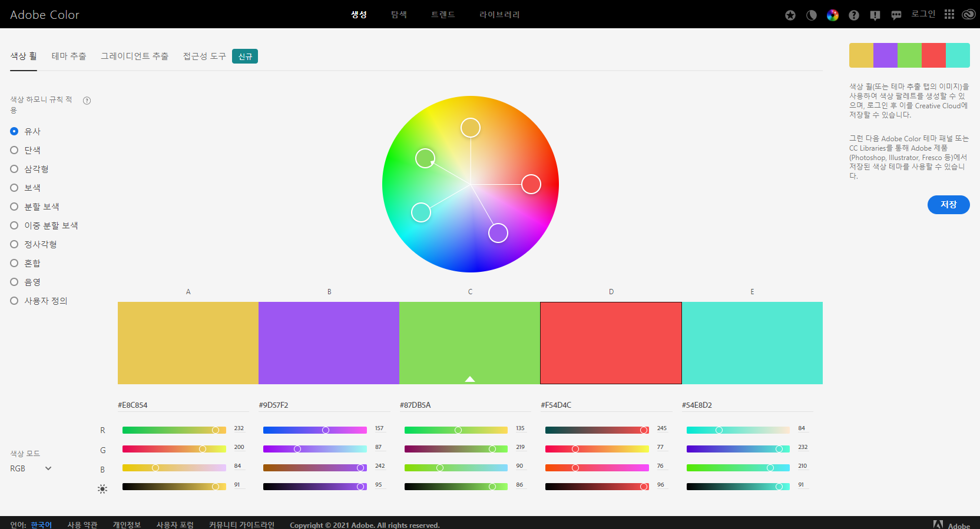Viewport: 980px width, 529px height.
Task: Click the palette preview strip above description
Action: (909, 55)
